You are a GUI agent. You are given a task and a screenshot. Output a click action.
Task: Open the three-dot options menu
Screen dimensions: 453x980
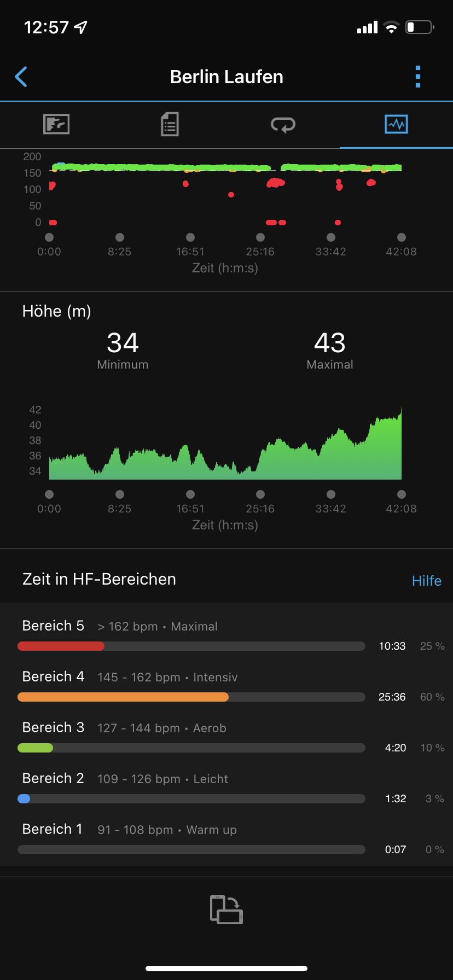(x=418, y=77)
